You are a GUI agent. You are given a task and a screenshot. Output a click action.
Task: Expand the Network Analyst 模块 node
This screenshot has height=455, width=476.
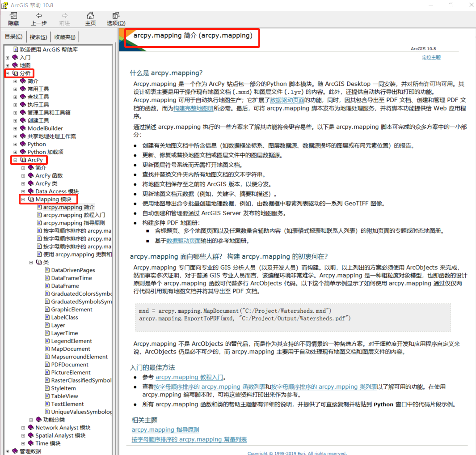23,428
